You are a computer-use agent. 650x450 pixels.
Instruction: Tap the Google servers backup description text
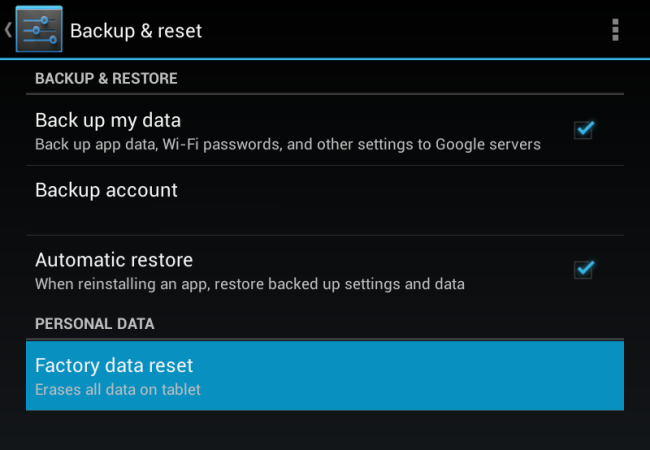click(288, 144)
